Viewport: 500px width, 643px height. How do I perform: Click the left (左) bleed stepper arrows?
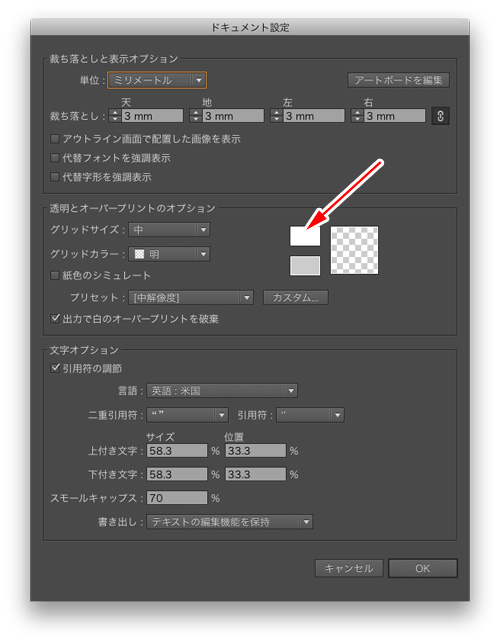pos(276,116)
